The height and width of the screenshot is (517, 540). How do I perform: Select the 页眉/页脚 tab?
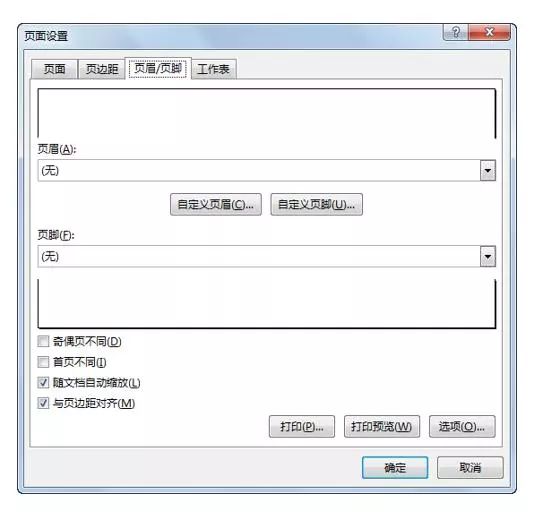pyautogui.click(x=158, y=68)
